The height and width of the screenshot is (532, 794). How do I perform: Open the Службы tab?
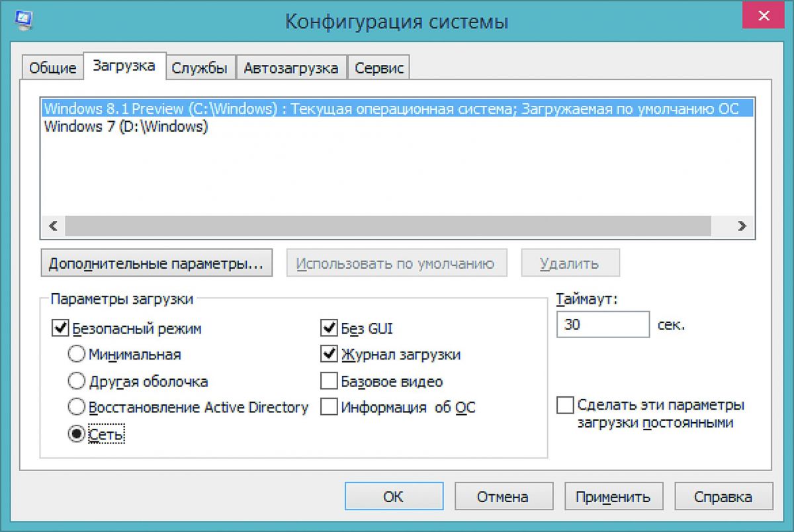200,67
